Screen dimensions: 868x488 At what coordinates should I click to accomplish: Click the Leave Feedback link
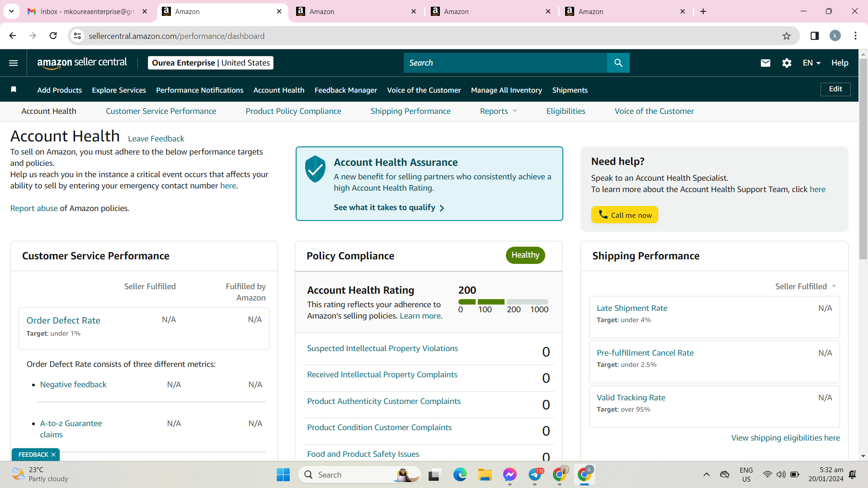(156, 139)
